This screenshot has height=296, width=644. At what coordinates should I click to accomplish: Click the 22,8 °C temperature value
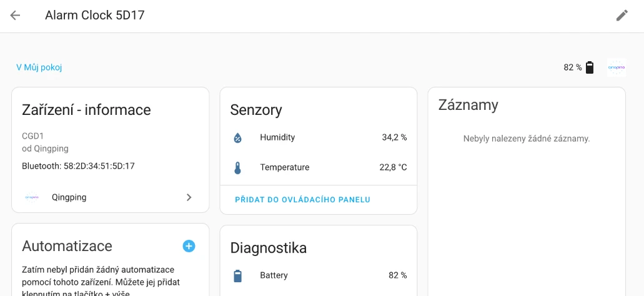coord(393,167)
